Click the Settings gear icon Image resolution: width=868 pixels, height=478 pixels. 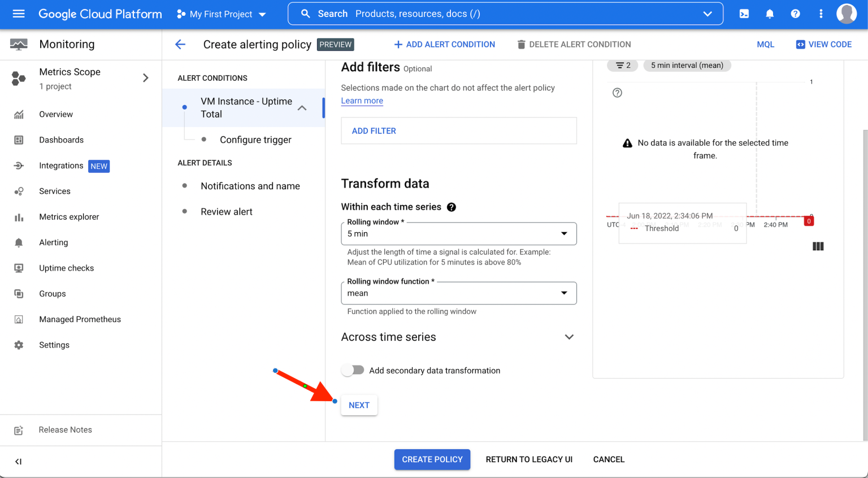19,345
